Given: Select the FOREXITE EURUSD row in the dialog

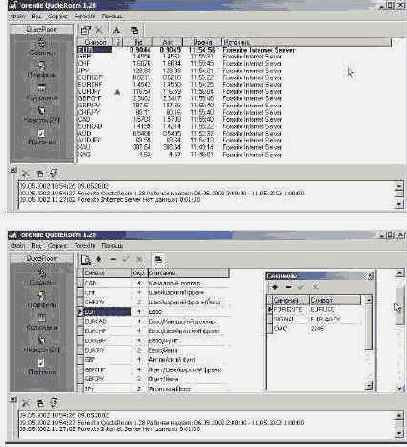Looking at the screenshot, I should [316, 310].
